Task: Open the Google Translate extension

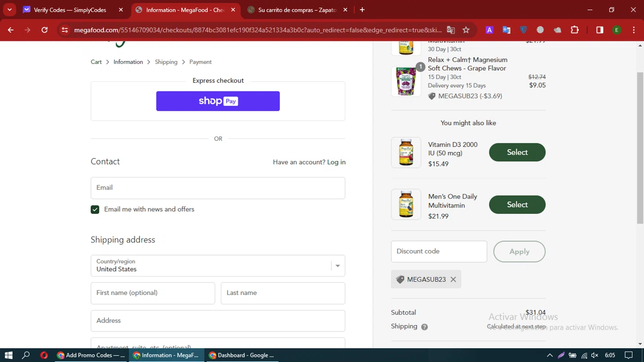Action: pos(507,30)
